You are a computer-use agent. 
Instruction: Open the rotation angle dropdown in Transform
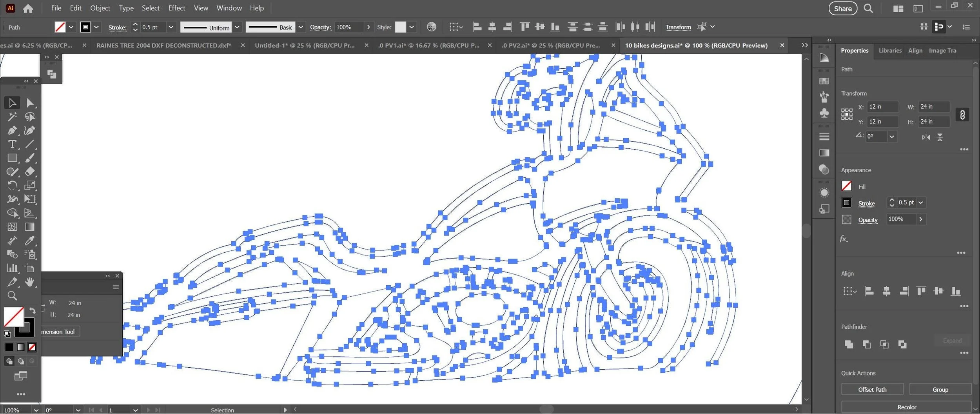(892, 137)
